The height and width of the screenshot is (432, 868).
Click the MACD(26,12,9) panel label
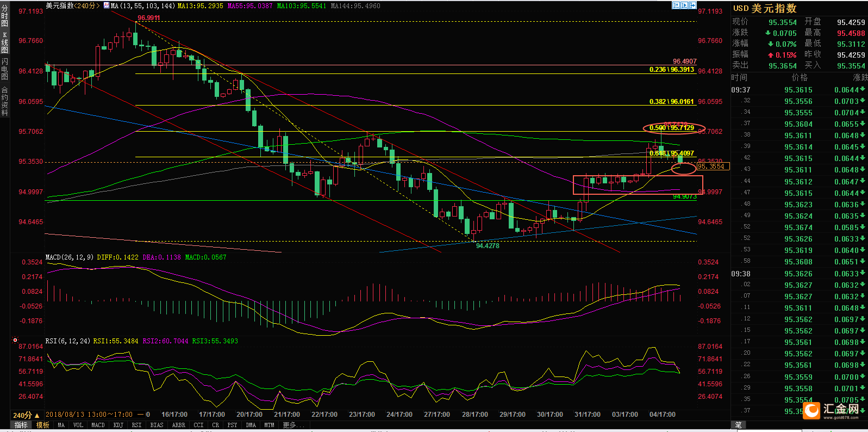(70, 257)
